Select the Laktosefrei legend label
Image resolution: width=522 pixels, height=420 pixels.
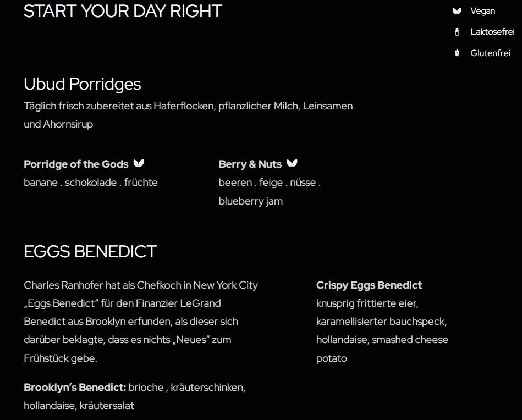[x=492, y=32]
